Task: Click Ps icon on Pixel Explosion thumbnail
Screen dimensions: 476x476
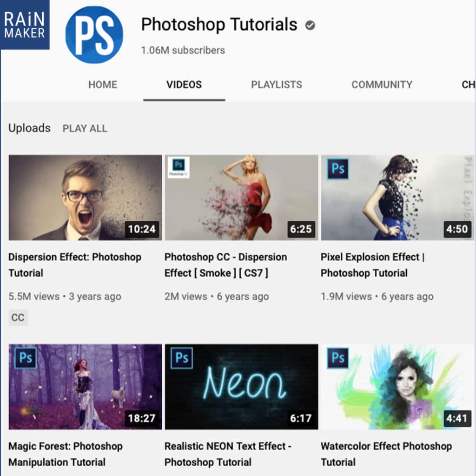Action: click(337, 169)
